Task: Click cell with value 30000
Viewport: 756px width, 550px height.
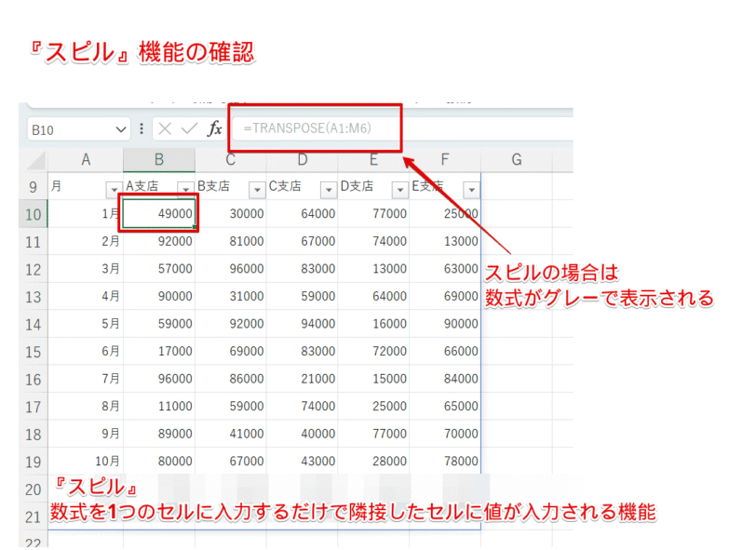Action: click(x=231, y=213)
